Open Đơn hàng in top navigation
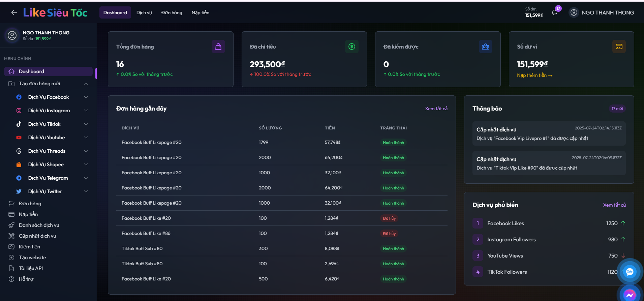This screenshot has width=644, height=301. 172,13
